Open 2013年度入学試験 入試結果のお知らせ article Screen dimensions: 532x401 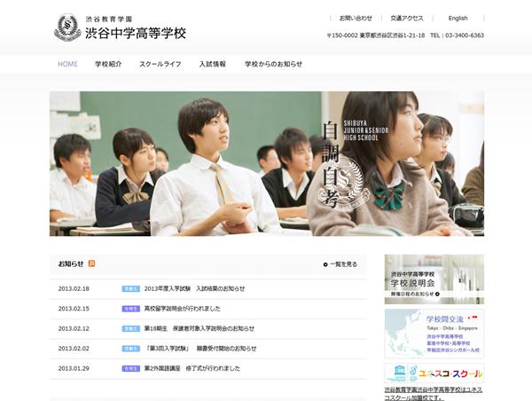click(x=194, y=288)
